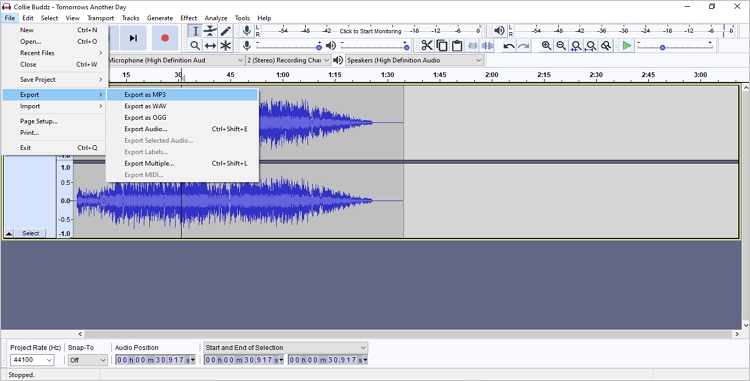This screenshot has height=381, width=750.
Task: Click New in the File menu
Action: pyautogui.click(x=54, y=30)
